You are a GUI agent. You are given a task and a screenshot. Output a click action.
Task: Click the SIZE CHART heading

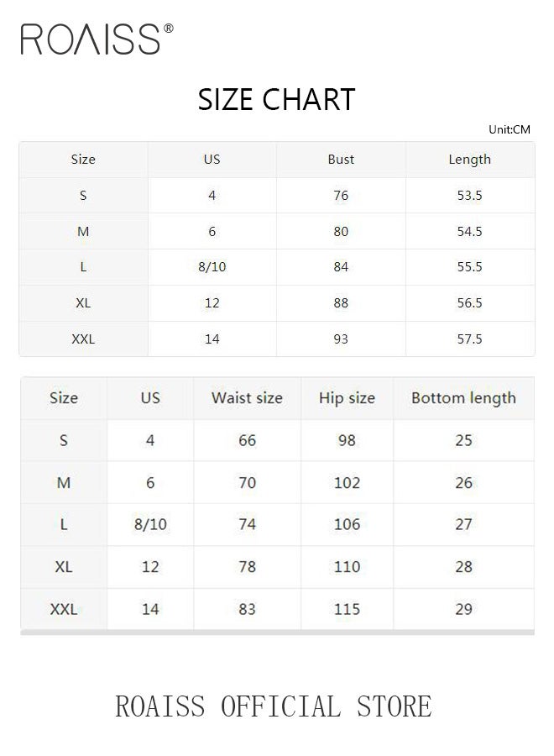pos(276,100)
